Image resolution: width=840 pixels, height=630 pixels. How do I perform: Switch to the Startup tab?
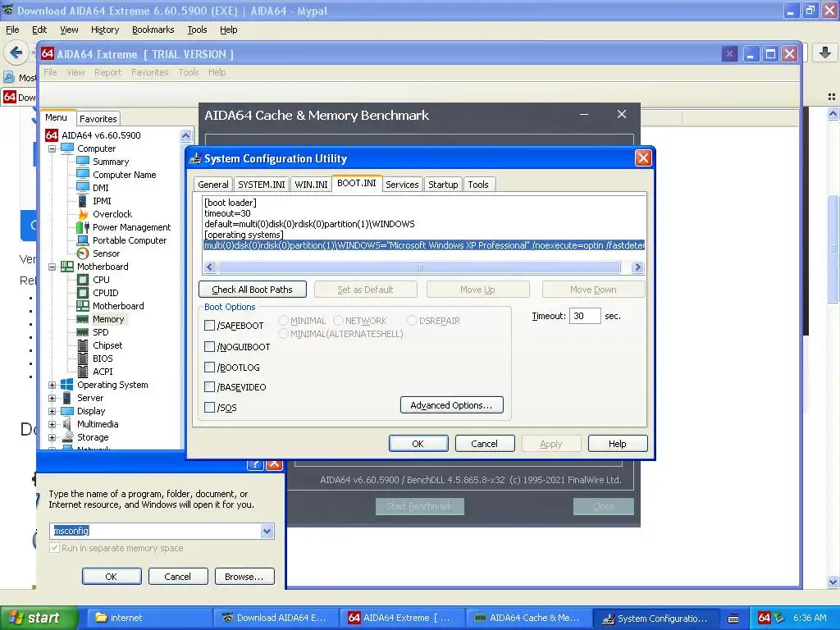coord(443,185)
